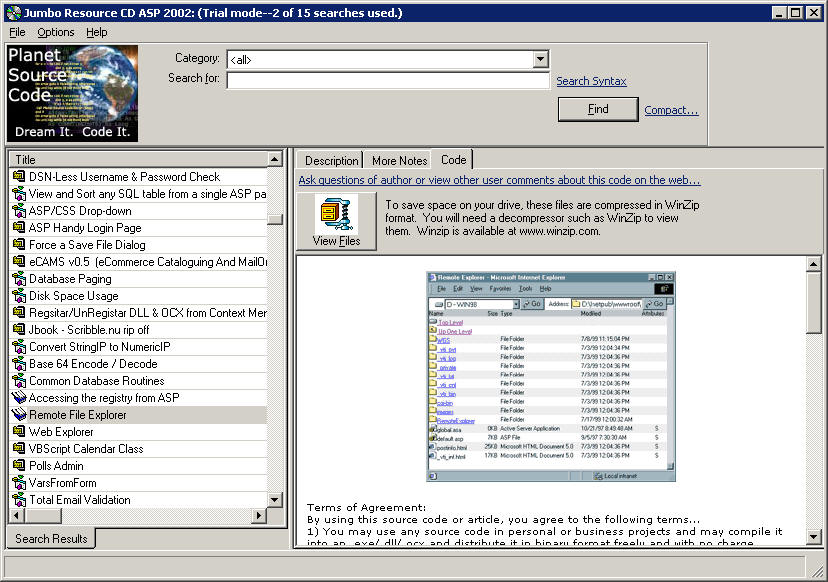
Task: Click the WinZip icon on View Files
Action: point(336,214)
